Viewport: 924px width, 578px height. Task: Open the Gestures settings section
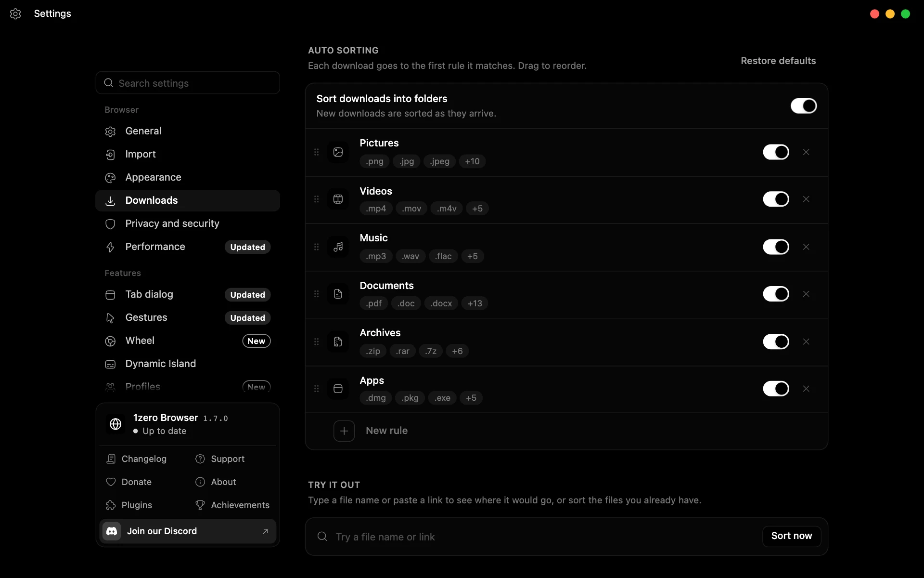[x=188, y=317]
